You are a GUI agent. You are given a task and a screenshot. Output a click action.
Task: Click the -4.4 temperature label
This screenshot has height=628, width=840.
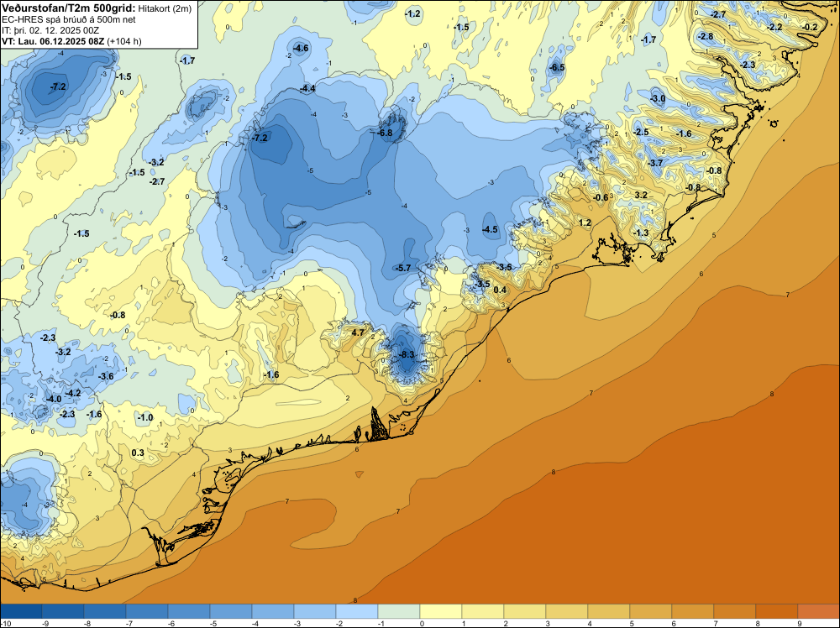(307, 88)
